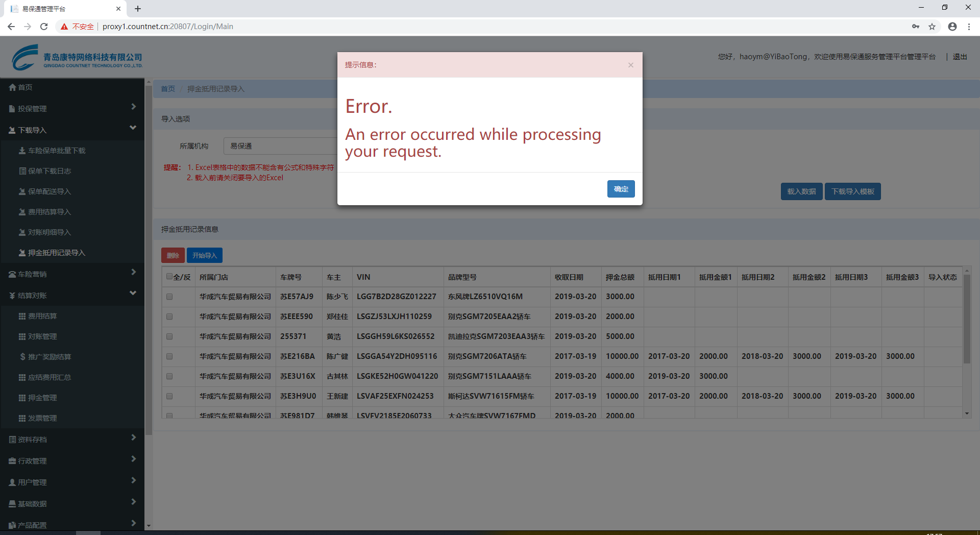Check the row for plate 苏E57AJ9
Screen dimensions: 980x535
[x=169, y=297]
